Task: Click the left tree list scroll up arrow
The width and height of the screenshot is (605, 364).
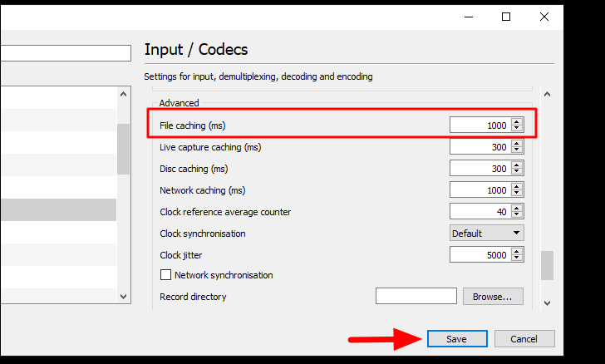Action: pyautogui.click(x=124, y=94)
